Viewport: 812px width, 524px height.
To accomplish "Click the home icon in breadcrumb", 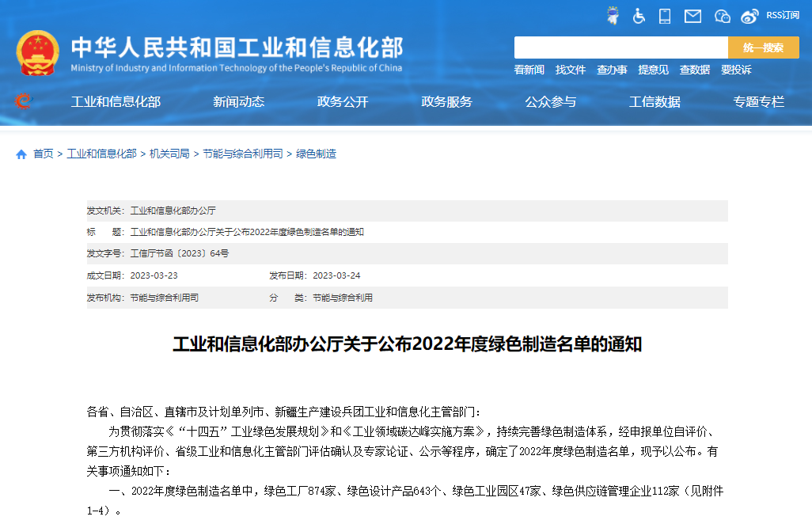I will coord(21,154).
